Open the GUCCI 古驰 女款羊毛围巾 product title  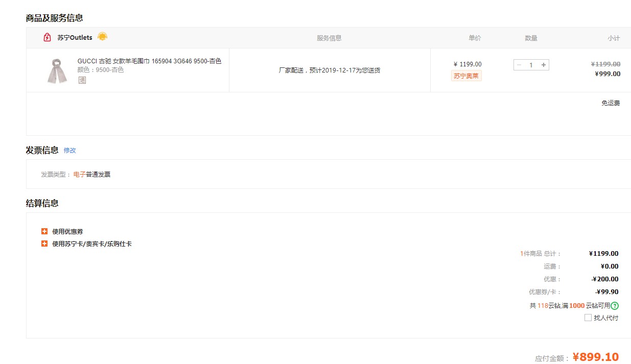click(x=149, y=61)
